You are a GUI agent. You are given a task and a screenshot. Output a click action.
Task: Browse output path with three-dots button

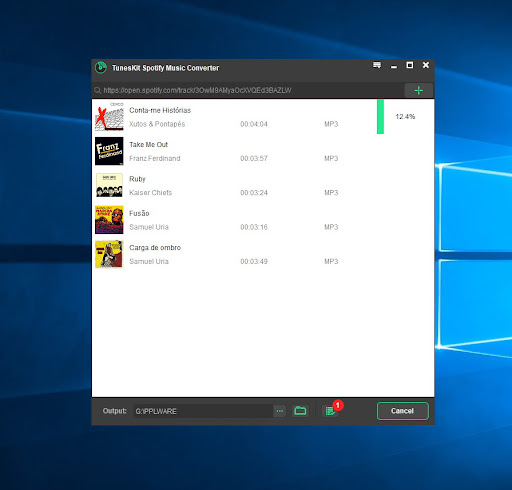point(280,411)
